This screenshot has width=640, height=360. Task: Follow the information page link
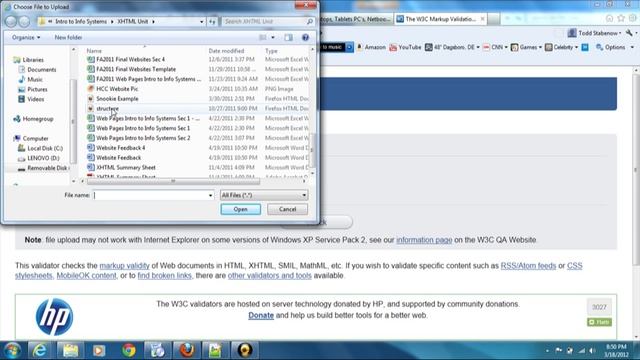pos(424,240)
